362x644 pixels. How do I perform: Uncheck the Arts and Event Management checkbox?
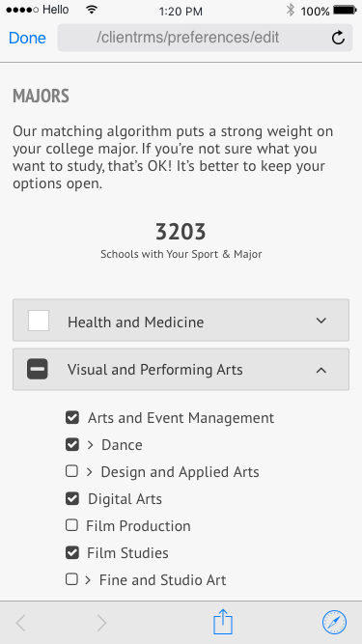72,418
